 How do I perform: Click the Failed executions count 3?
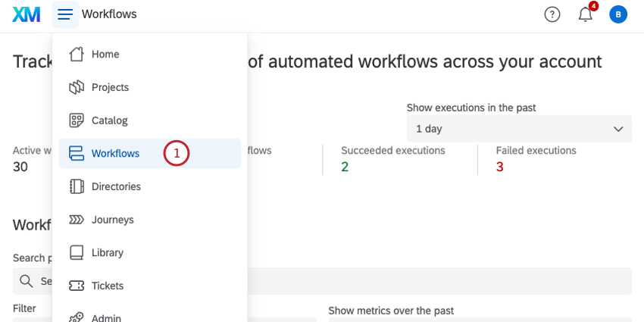pyautogui.click(x=500, y=167)
